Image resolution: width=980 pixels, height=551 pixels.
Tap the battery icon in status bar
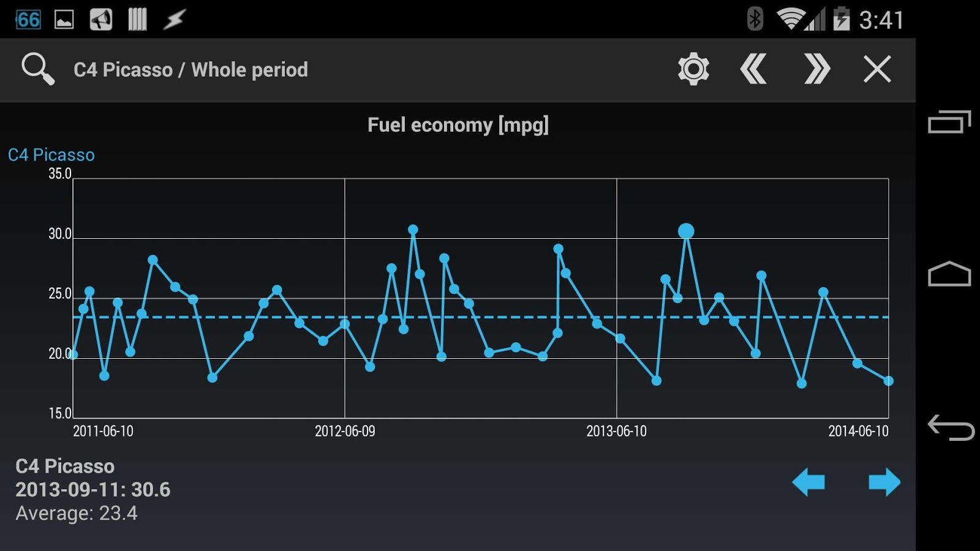(842, 19)
